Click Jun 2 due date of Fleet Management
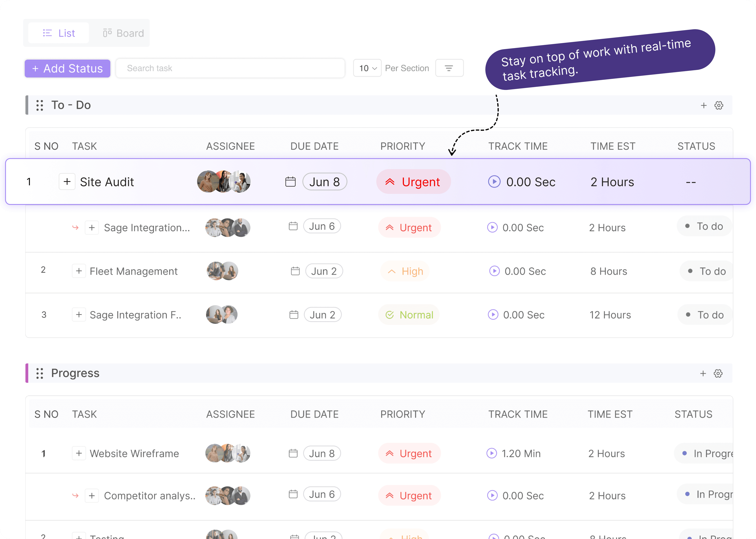The width and height of the screenshot is (756, 539). pyautogui.click(x=324, y=271)
